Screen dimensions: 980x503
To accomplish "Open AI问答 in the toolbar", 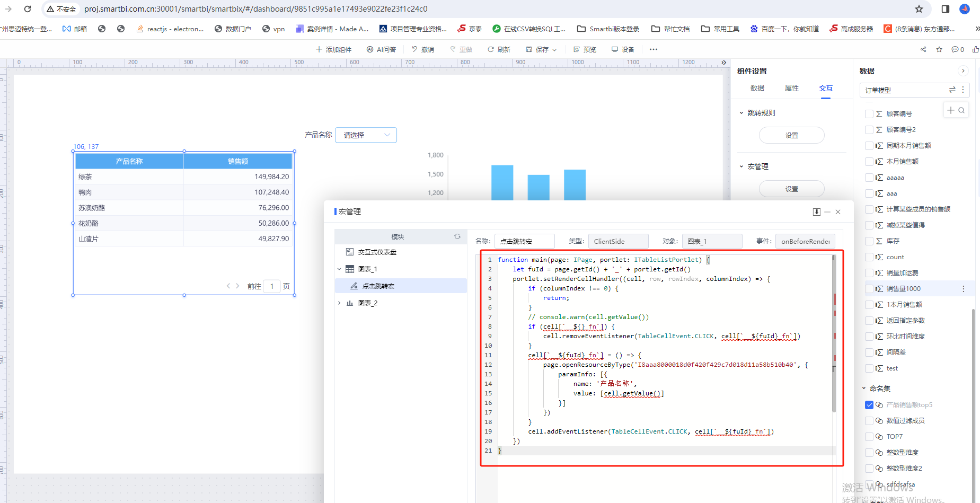I will pos(382,49).
